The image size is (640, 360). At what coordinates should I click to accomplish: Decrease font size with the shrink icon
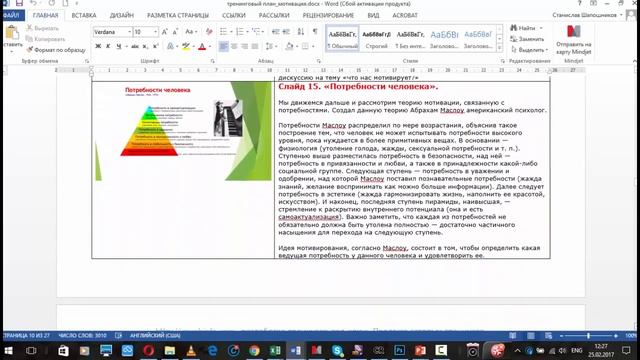tap(175, 32)
